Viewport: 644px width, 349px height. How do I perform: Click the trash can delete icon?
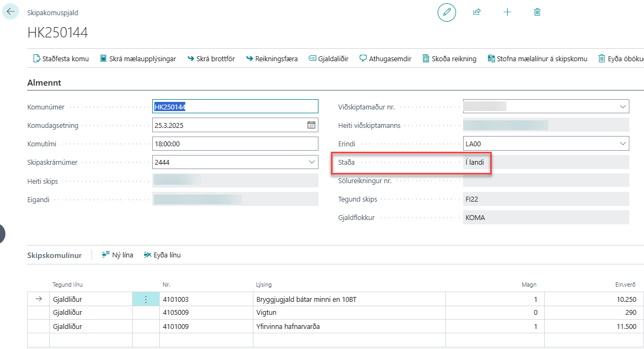pos(537,12)
